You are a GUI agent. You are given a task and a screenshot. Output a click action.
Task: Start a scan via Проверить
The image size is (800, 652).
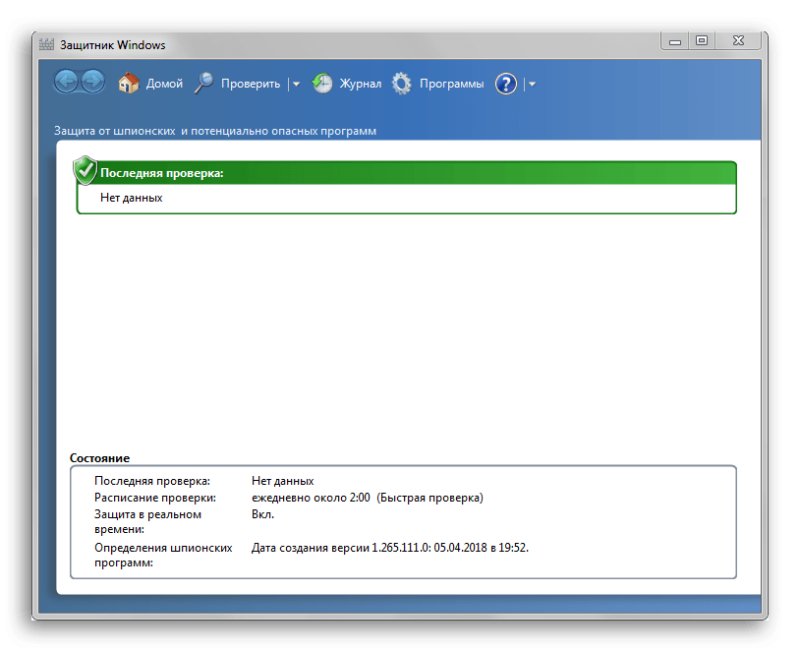pyautogui.click(x=251, y=84)
